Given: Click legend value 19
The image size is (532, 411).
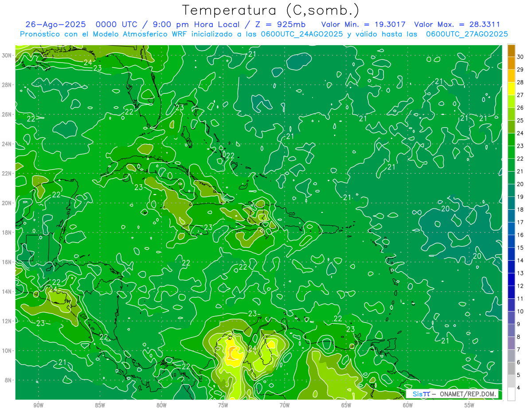Looking at the screenshot, I should pyautogui.click(x=520, y=197).
